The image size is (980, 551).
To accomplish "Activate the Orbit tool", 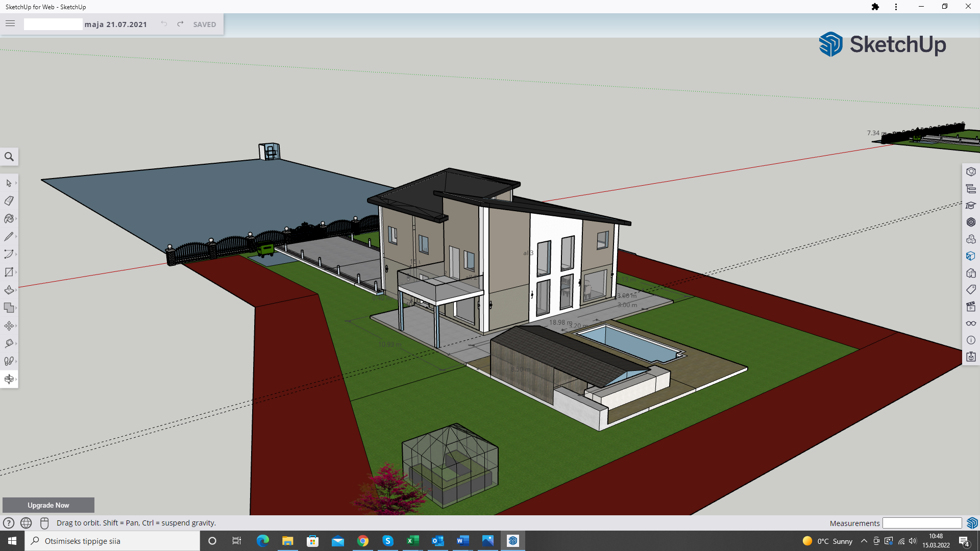I will pos(9,379).
